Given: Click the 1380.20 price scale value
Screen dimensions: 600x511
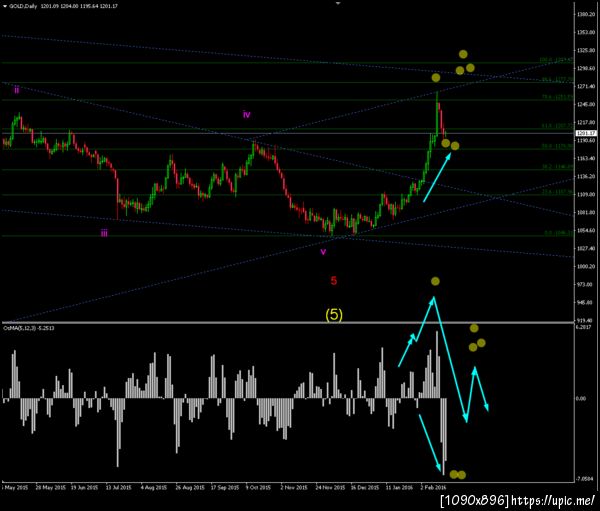Looking at the screenshot, I should coord(585,14).
